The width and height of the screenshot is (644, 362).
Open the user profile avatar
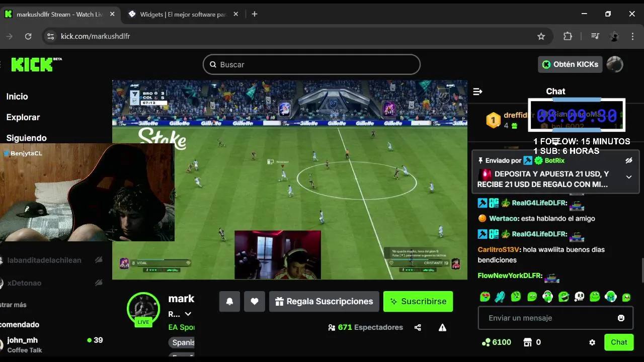pyautogui.click(x=614, y=64)
